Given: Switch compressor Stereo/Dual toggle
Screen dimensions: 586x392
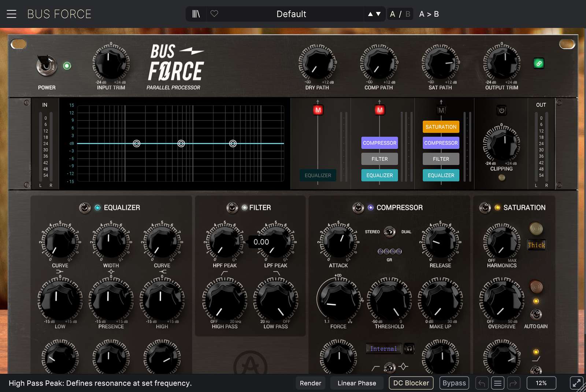Looking at the screenshot, I should (x=389, y=232).
